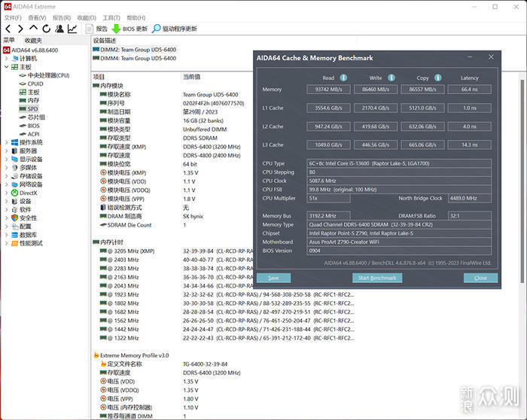Select the 主板 sub-item under 主板

coord(29,92)
